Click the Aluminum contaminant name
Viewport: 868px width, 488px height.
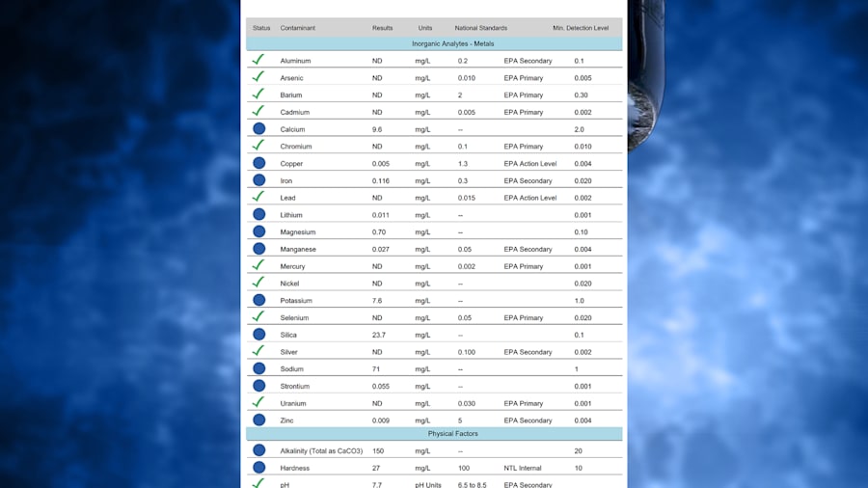coord(296,61)
